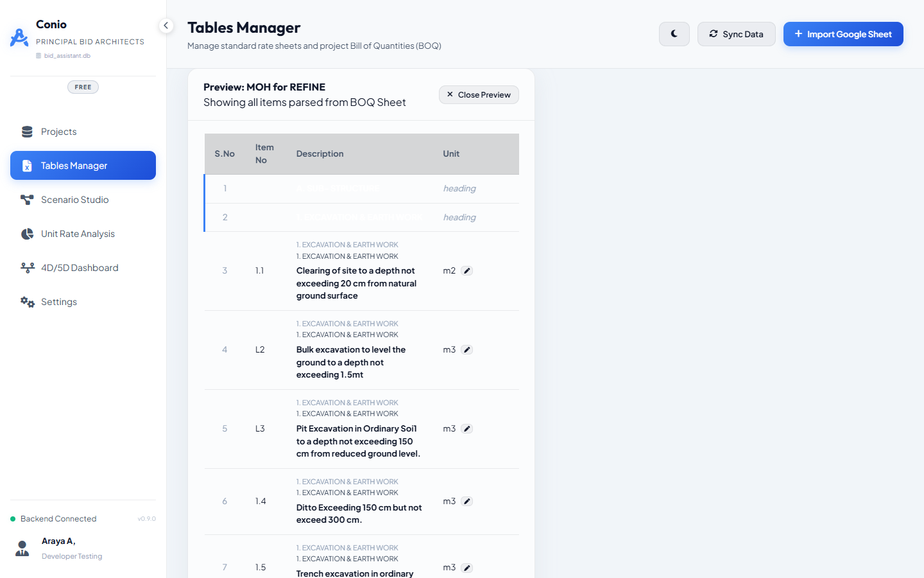The image size is (924, 578).
Task: Edit unit m2 for item 1.1
Action: [467, 271]
